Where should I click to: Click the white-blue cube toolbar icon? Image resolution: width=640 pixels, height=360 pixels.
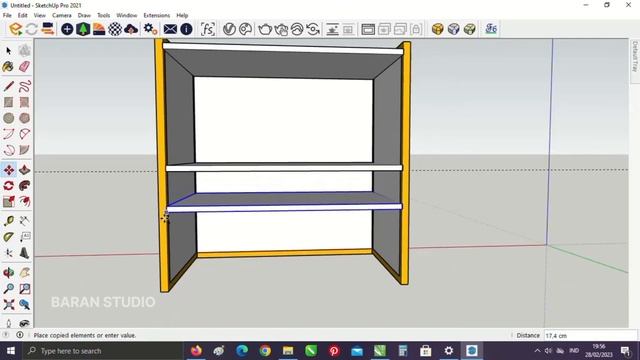pyautogui.click(x=454, y=29)
